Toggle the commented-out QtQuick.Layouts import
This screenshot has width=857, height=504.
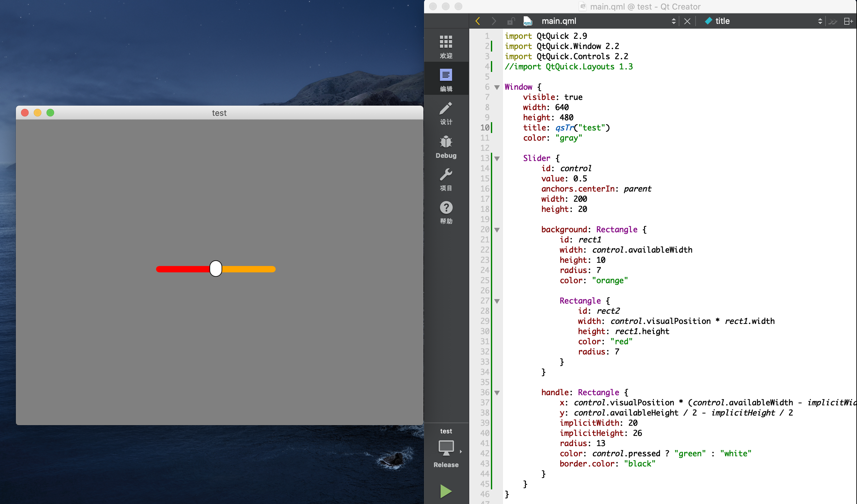[570, 66]
